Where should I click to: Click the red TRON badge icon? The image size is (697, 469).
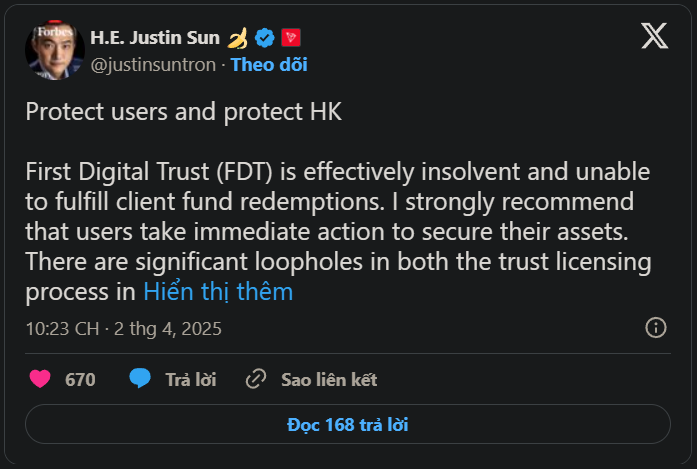coord(291,38)
